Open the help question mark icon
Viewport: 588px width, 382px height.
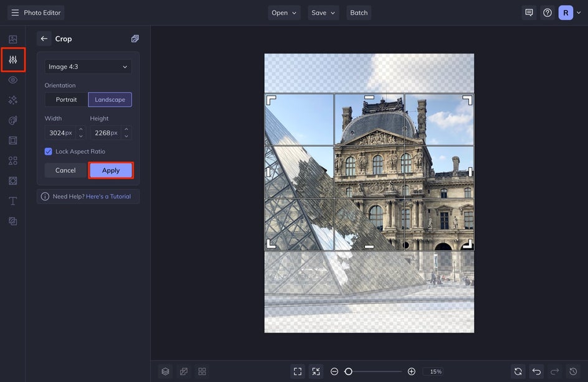pos(548,12)
